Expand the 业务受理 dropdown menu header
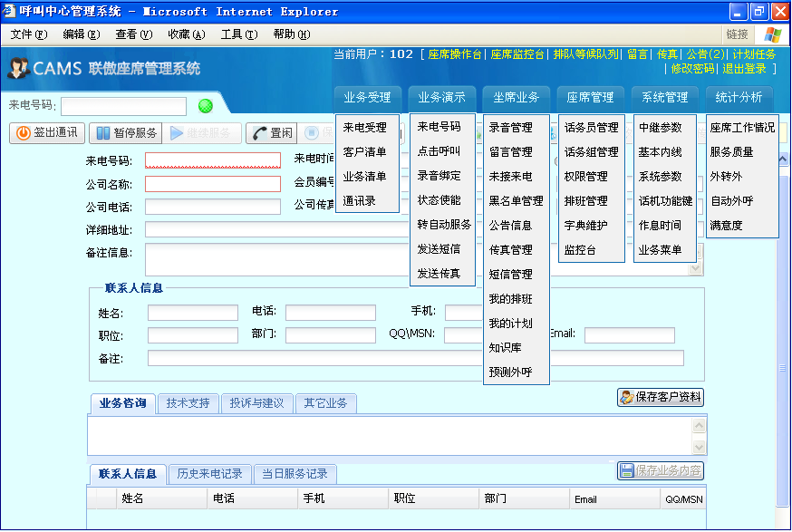Screen dimensions: 792x532 pyautogui.click(x=367, y=98)
